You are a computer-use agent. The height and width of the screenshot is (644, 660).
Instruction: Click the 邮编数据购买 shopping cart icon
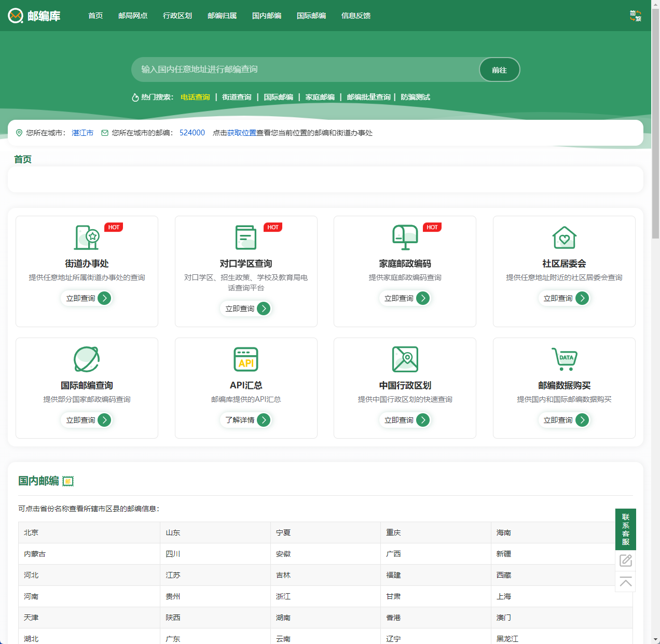pos(565,359)
